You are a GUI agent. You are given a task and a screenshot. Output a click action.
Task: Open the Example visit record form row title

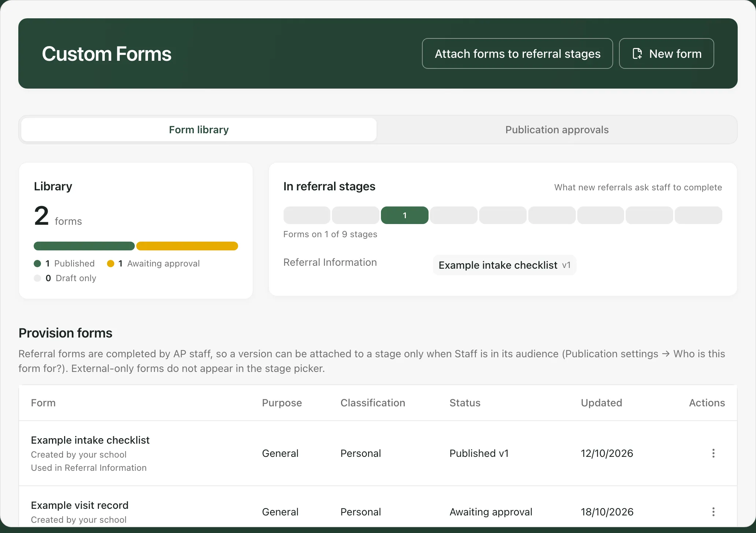click(x=79, y=505)
